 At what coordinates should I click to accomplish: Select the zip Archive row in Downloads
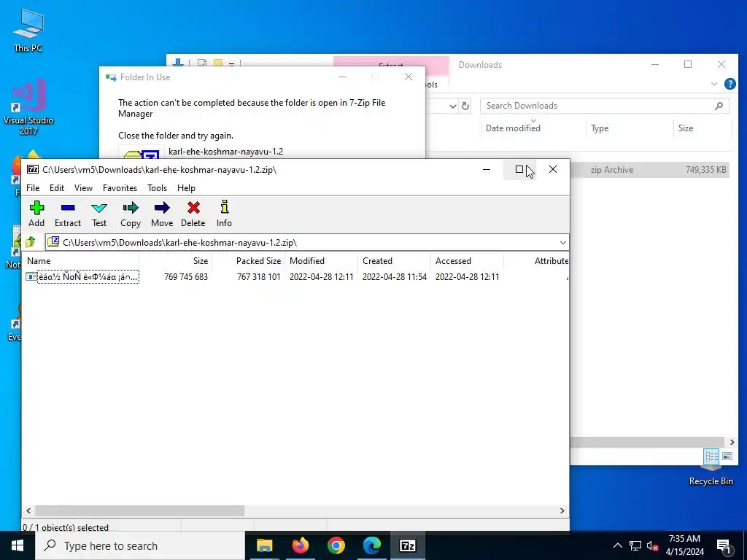(x=649, y=170)
